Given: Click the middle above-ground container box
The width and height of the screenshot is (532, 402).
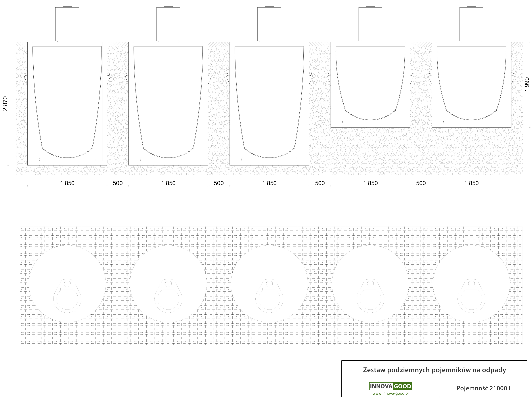Looking at the screenshot, I should [x=269, y=24].
